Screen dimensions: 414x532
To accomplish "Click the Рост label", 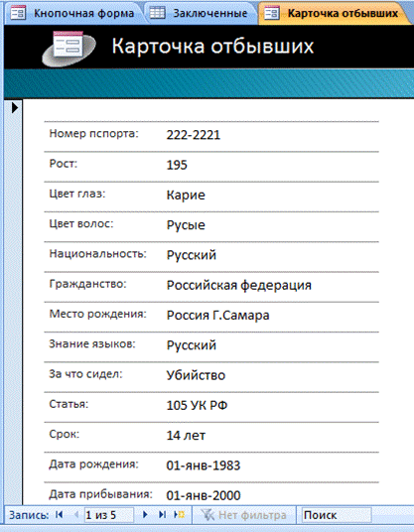I will point(64,164).
